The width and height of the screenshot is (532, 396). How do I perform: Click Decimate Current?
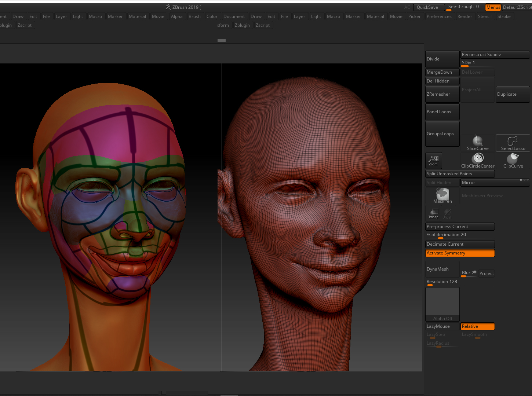click(x=460, y=244)
